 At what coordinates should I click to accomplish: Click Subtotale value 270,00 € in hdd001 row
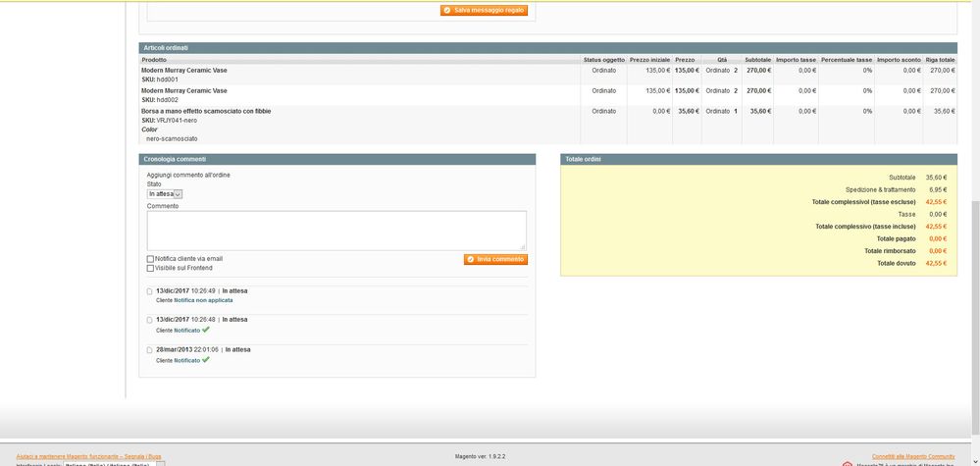758,71
